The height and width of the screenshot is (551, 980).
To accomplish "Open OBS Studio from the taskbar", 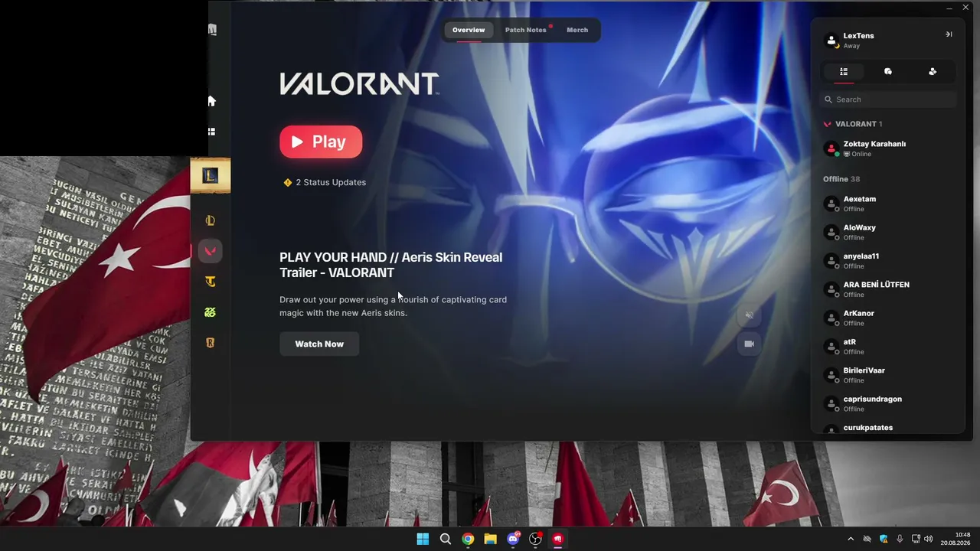I will tap(536, 539).
